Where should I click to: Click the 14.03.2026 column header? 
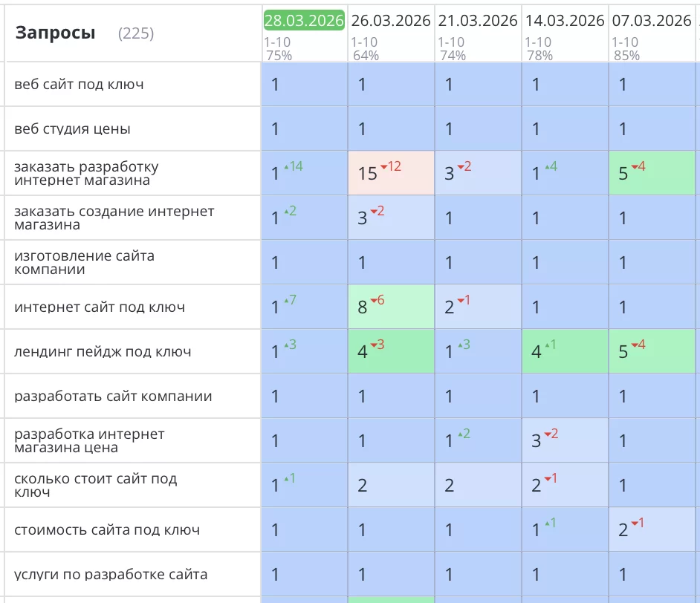(565, 21)
